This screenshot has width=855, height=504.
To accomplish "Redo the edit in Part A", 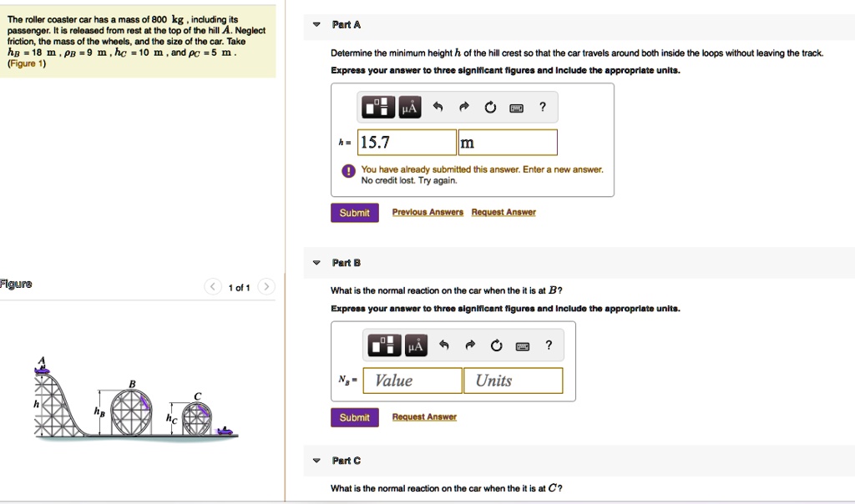I will tap(463, 107).
